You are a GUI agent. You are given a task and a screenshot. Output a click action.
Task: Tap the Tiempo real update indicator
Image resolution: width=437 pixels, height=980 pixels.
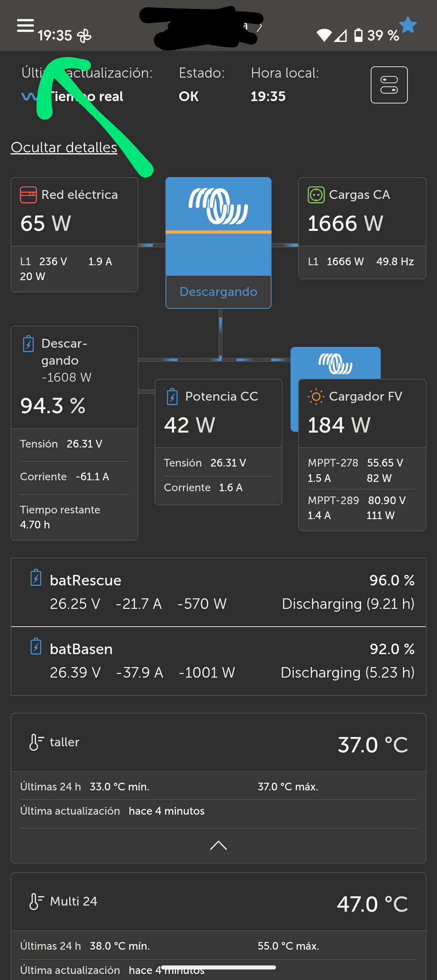click(x=73, y=97)
